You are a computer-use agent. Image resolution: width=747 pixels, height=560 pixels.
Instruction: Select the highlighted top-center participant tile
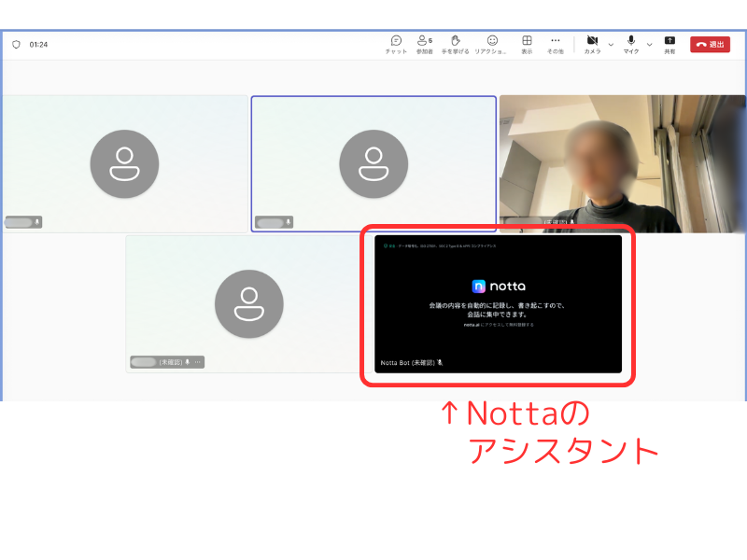[x=373, y=163]
